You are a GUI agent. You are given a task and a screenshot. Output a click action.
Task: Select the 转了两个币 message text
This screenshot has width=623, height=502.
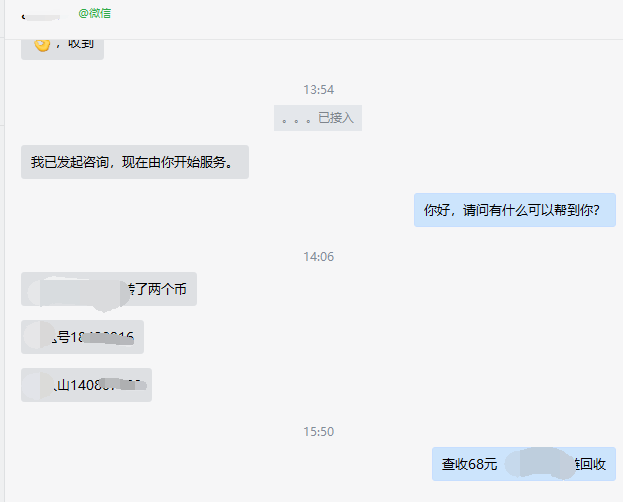pyautogui.click(x=157, y=289)
